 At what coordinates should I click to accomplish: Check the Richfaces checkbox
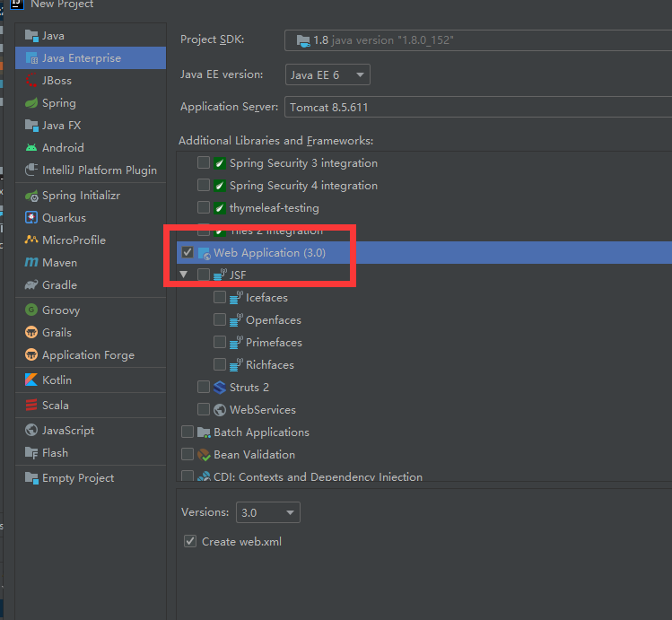(x=220, y=364)
